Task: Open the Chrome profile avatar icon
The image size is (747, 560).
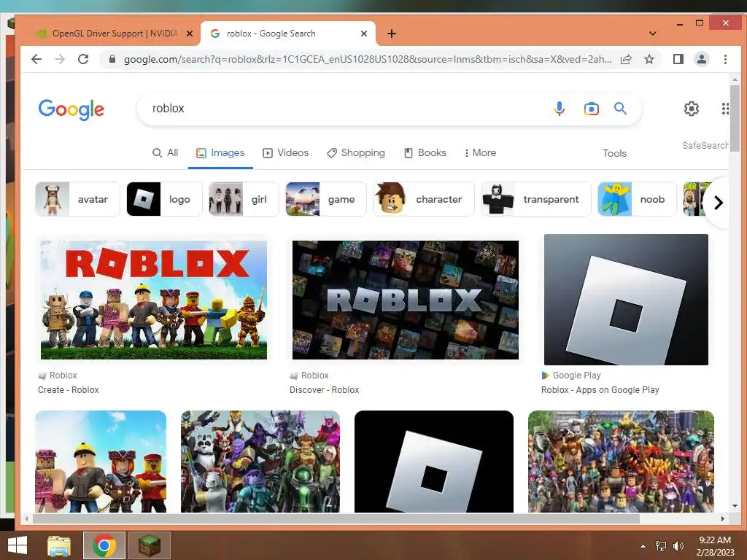Action: [701, 59]
